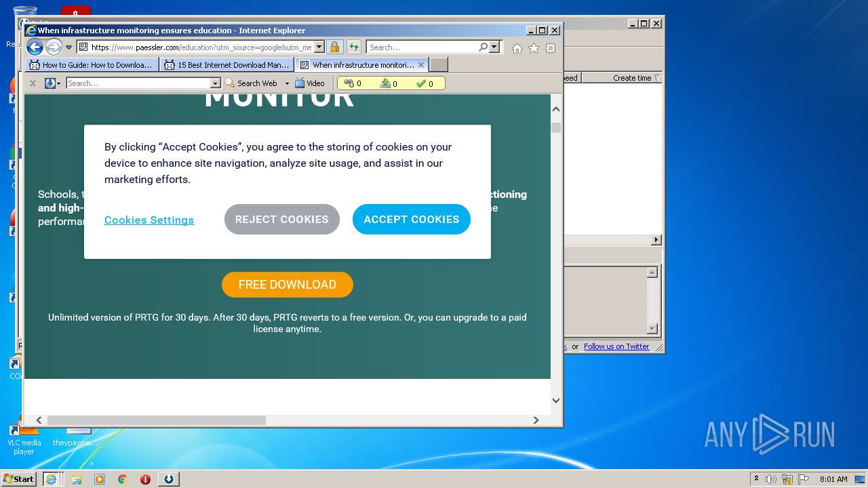Switch to the 'How to Guide: How to Downloa...' tab
Viewport: 868px width, 488px height.
tap(92, 65)
